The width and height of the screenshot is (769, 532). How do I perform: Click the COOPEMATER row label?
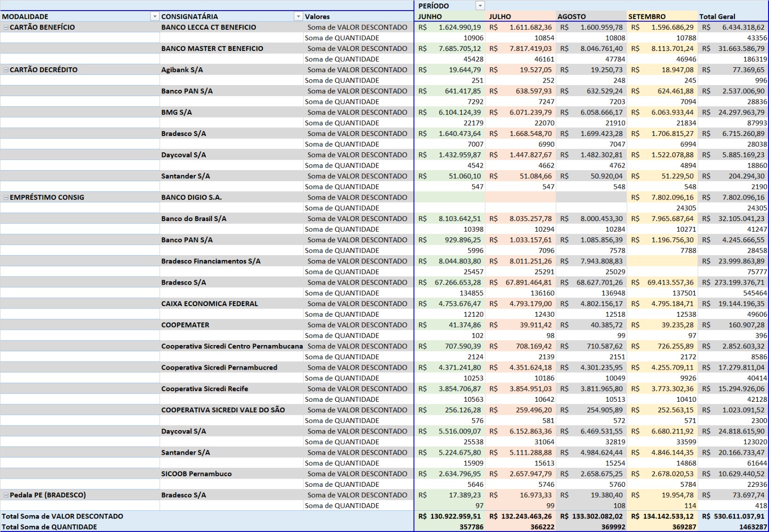tap(185, 325)
